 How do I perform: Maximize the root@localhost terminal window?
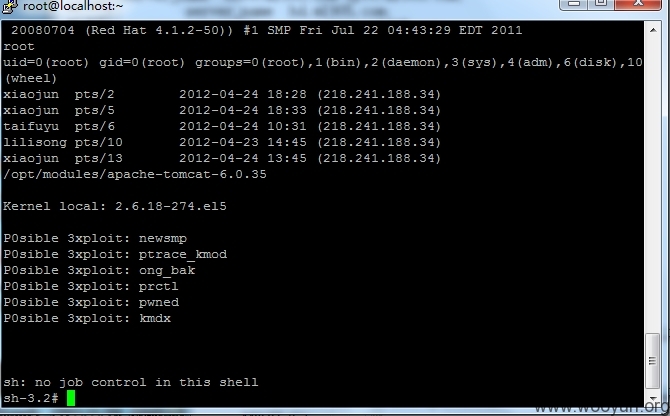[x=601, y=3]
